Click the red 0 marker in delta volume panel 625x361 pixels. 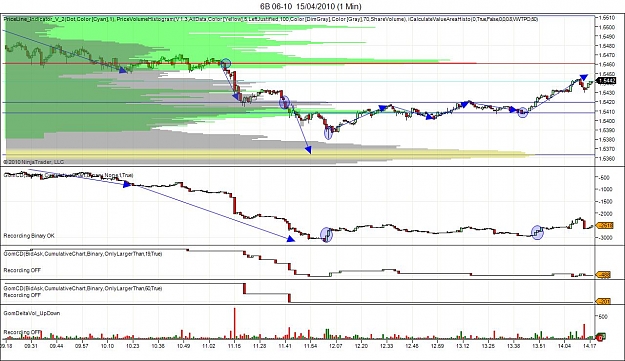point(601,337)
